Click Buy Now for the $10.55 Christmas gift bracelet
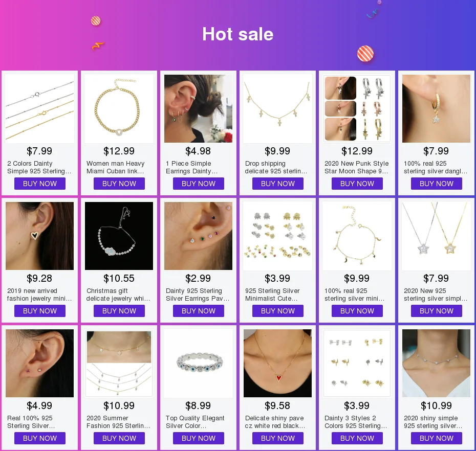 point(119,311)
